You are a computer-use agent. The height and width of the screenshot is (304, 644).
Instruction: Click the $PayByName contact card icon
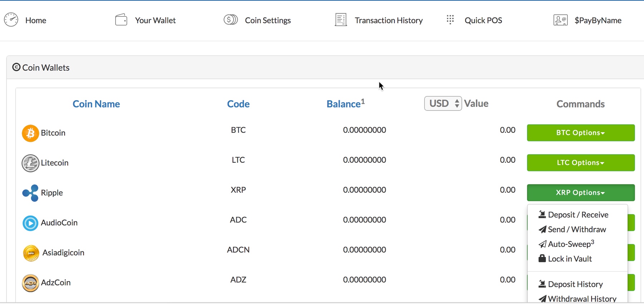coord(561,20)
